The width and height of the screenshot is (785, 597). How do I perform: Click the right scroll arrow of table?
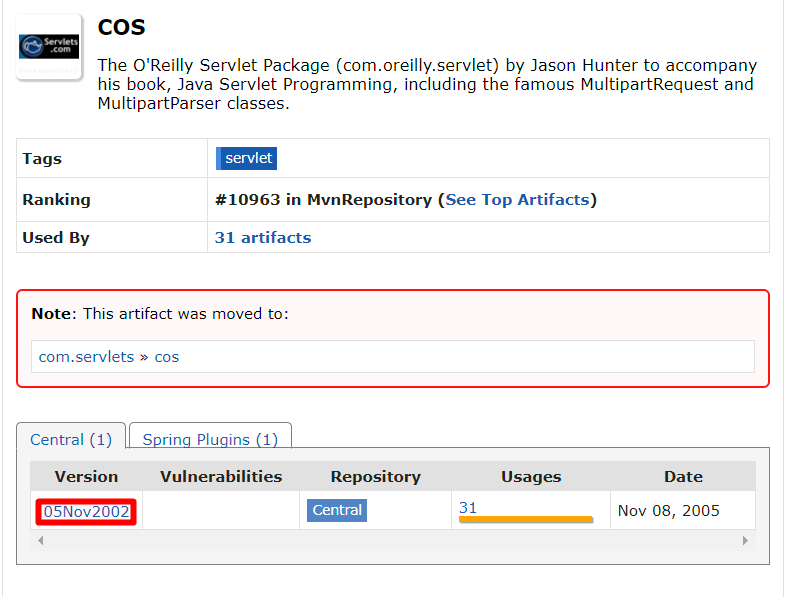pos(745,540)
